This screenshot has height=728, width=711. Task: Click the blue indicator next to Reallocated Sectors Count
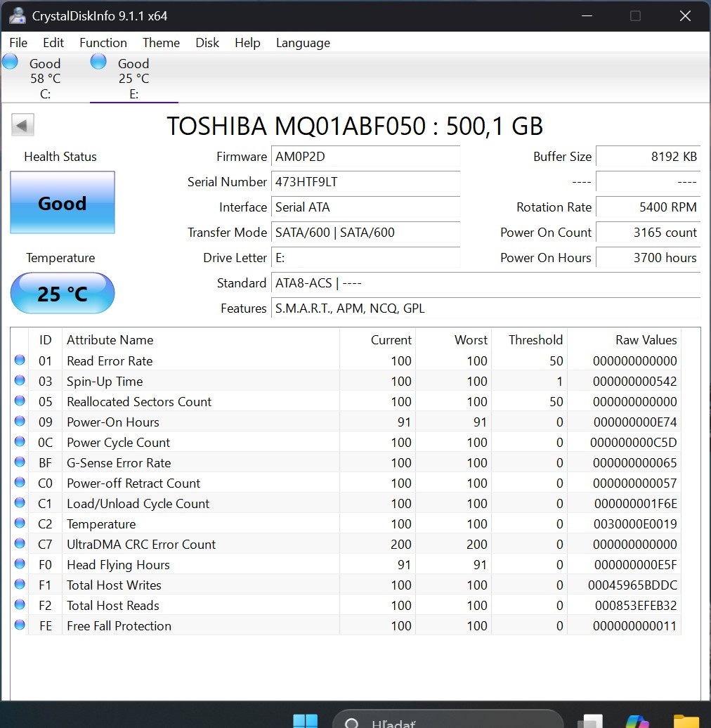click(x=19, y=400)
